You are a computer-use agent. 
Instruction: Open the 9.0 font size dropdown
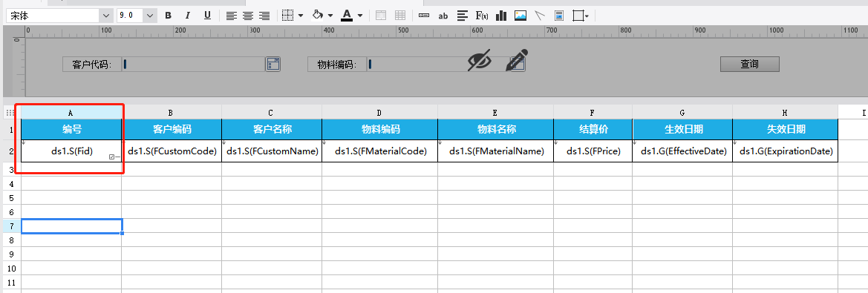pos(151,16)
